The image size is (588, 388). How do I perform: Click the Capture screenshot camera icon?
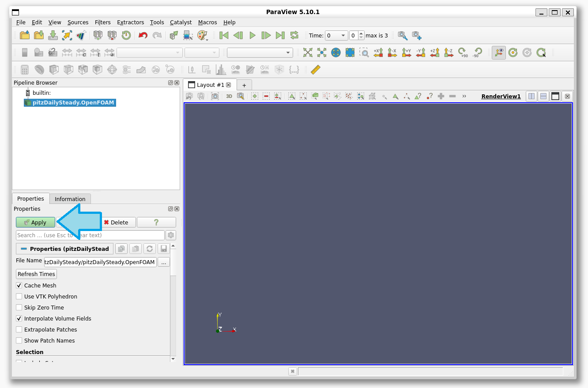[x=215, y=96]
